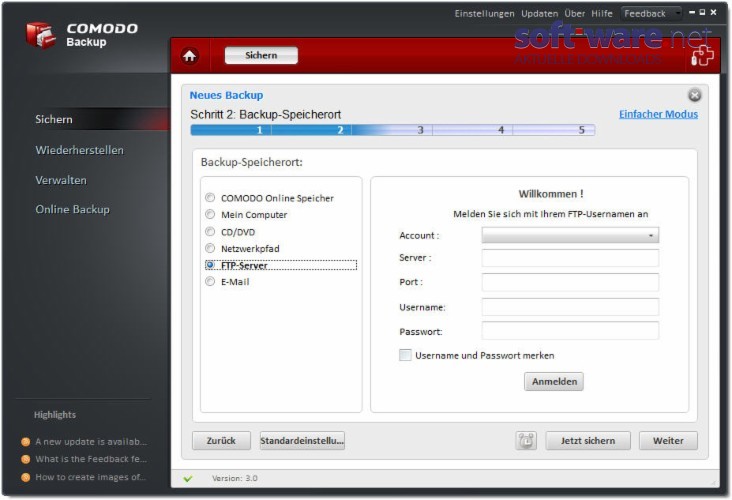Open 'What is the Feedback fe...' highlight
The height and width of the screenshot is (500, 732).
[x=91, y=459]
